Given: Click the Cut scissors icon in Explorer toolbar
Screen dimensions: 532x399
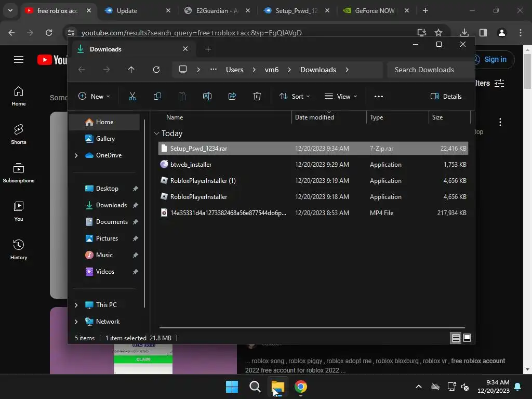Looking at the screenshot, I should tap(132, 96).
